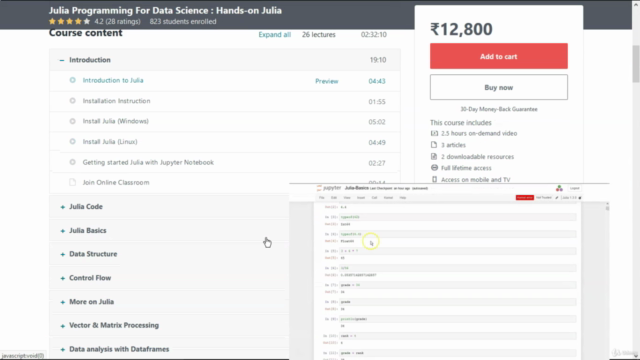Expand the More on Julia section

click(62, 302)
